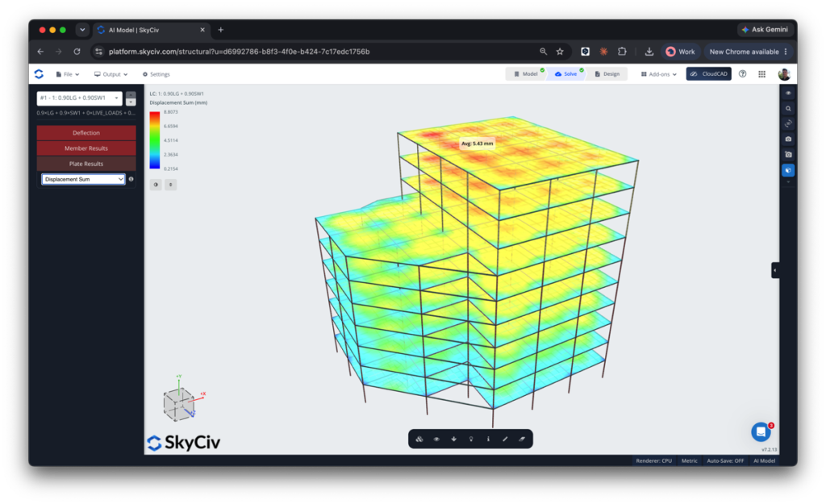Click the Metric units status item
The width and height of the screenshot is (826, 504).
689,460
